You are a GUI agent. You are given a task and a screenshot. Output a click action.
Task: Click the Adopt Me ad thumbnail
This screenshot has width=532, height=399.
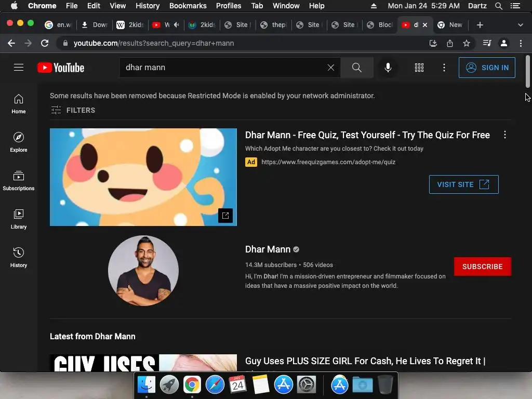click(x=143, y=177)
